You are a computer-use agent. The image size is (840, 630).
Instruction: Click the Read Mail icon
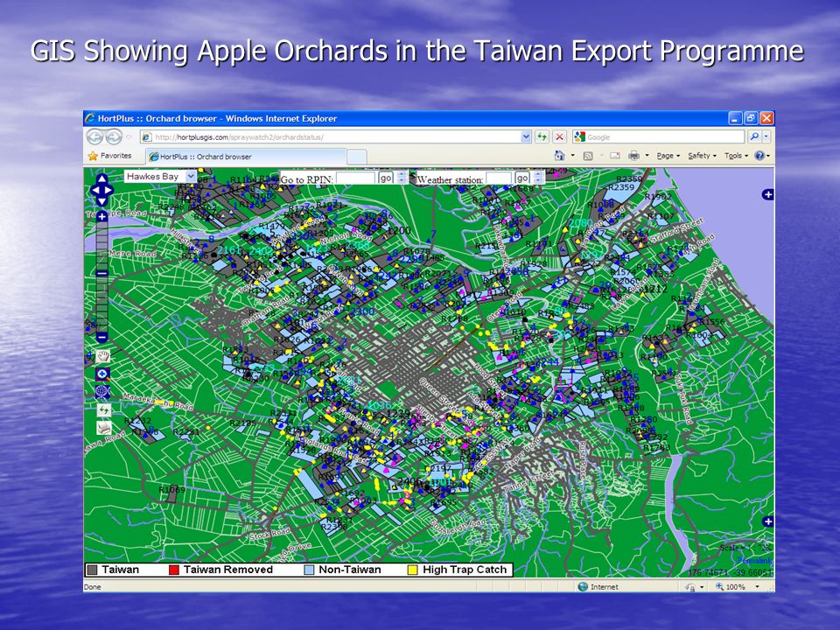(x=615, y=156)
